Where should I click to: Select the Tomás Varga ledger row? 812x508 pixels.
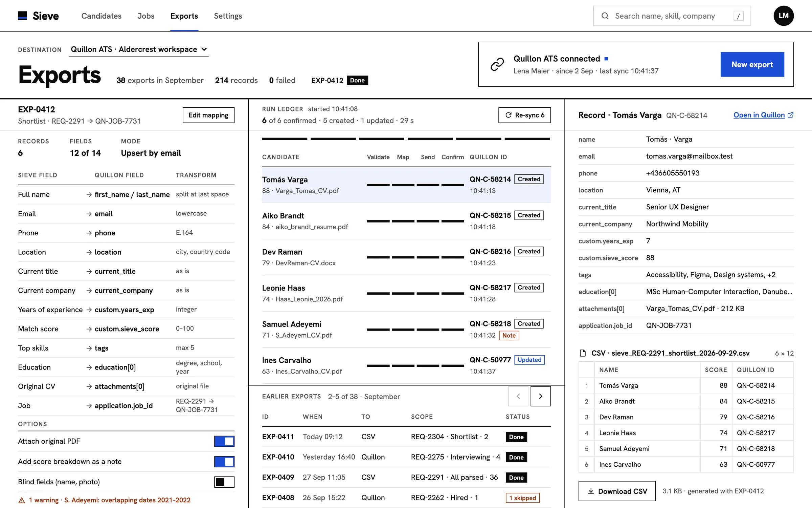(406, 185)
